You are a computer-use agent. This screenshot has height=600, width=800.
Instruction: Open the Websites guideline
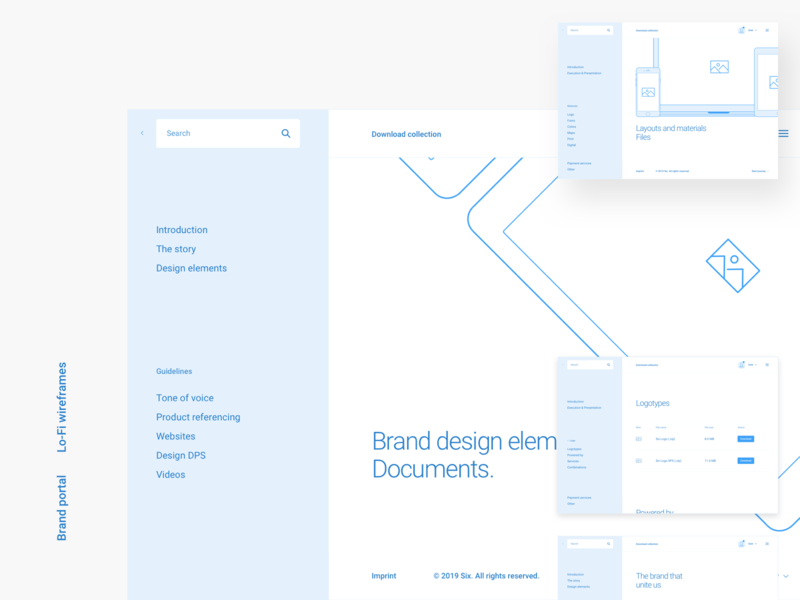[176, 436]
